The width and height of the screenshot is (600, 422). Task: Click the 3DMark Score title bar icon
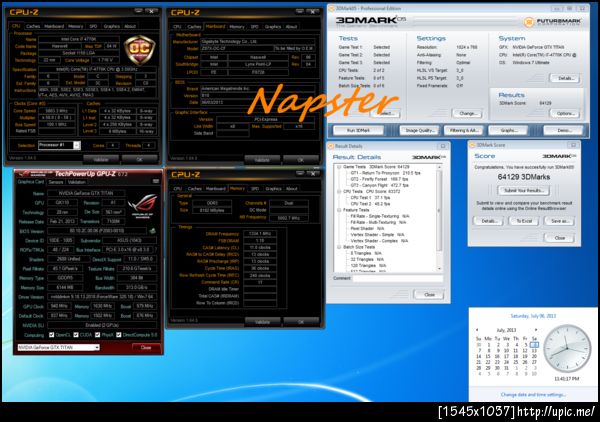point(472,145)
